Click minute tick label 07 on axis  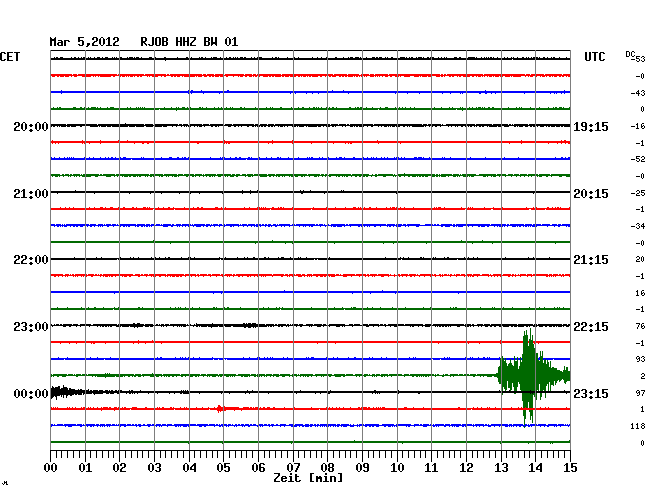[x=293, y=468]
